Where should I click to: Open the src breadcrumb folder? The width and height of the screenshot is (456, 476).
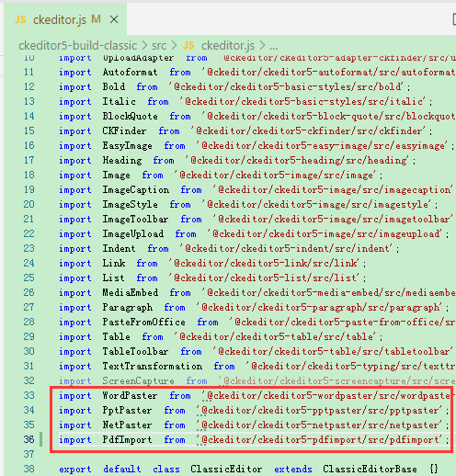[159, 46]
